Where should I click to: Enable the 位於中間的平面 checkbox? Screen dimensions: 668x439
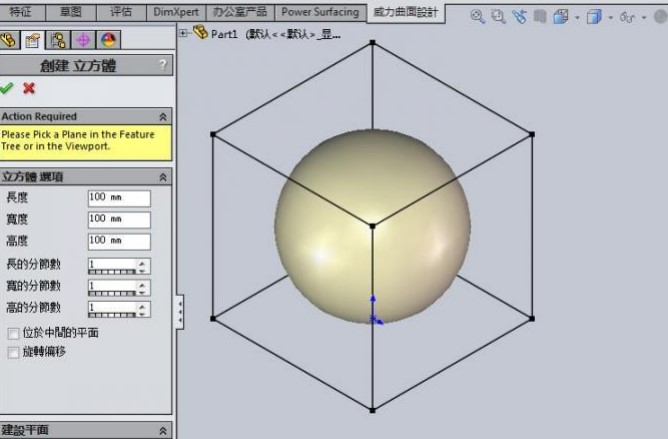pos(13,333)
